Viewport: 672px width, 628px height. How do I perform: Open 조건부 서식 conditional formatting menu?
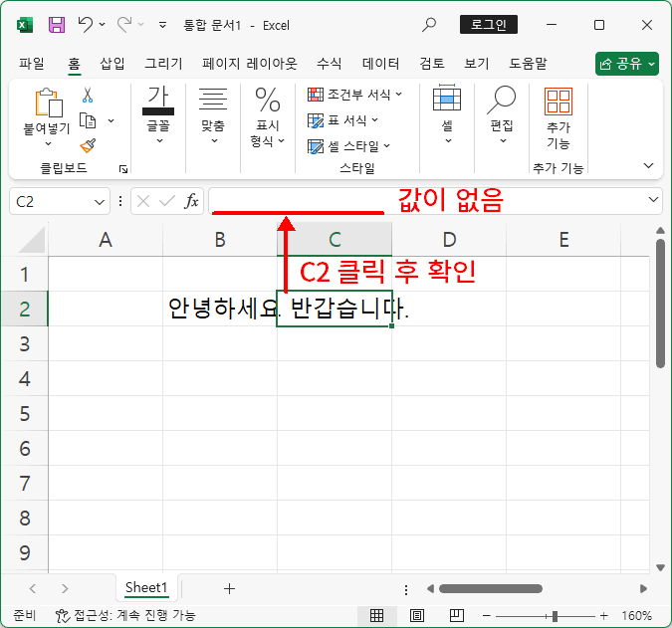click(x=355, y=95)
